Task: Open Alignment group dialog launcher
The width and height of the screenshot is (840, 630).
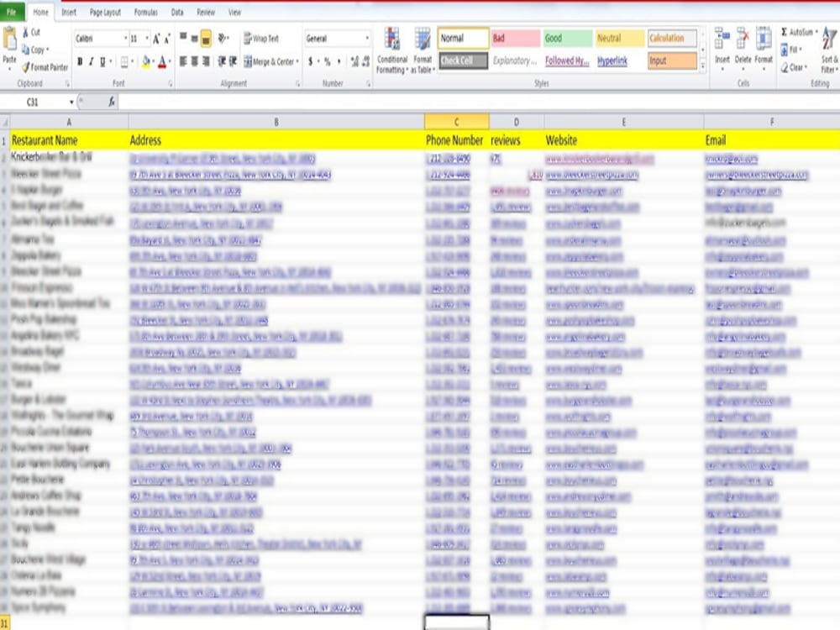Action: (298, 83)
